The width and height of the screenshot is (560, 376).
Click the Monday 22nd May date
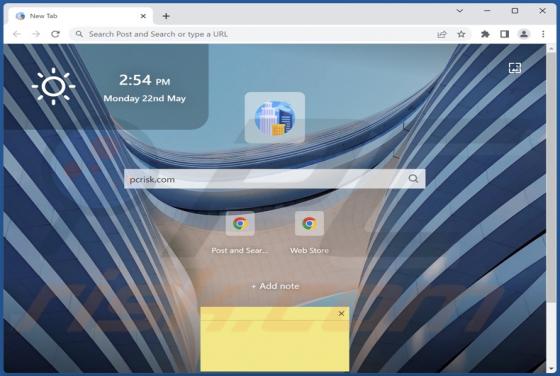pos(145,99)
